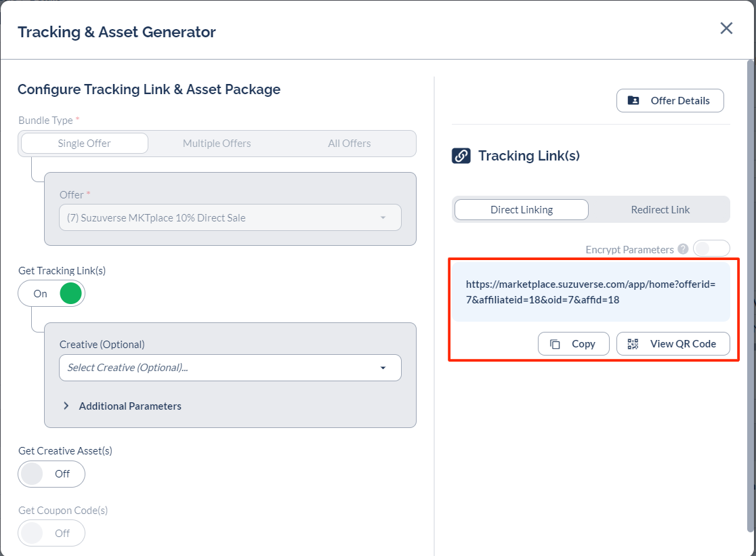This screenshot has width=756, height=556.
Task: Toggle the Encrypt Parameters switch
Action: click(711, 249)
